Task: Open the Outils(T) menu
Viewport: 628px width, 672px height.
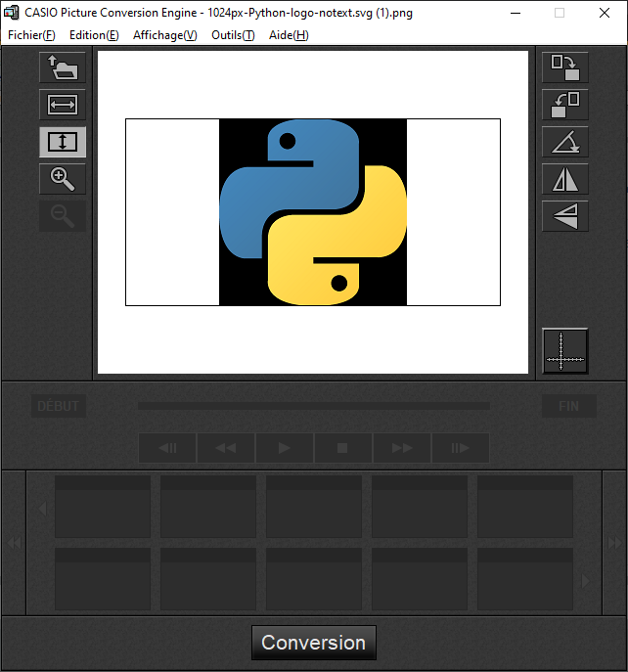Action: point(233,35)
